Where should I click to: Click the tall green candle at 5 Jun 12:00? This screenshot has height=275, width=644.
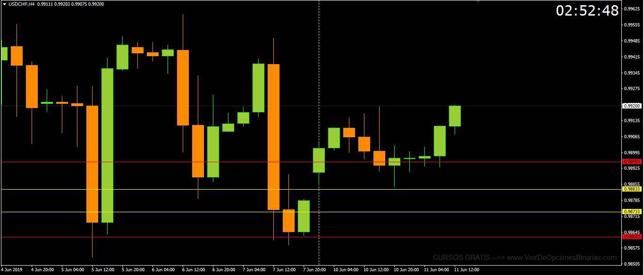tap(107, 145)
